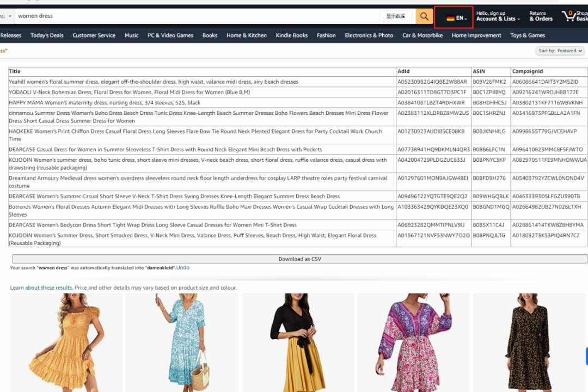
Task: Open Kindle Books category
Action: 291,35
